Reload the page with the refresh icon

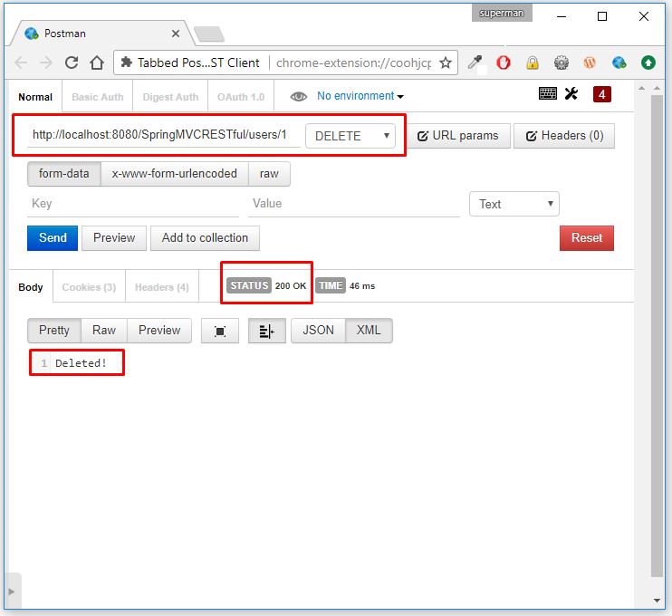[72, 63]
